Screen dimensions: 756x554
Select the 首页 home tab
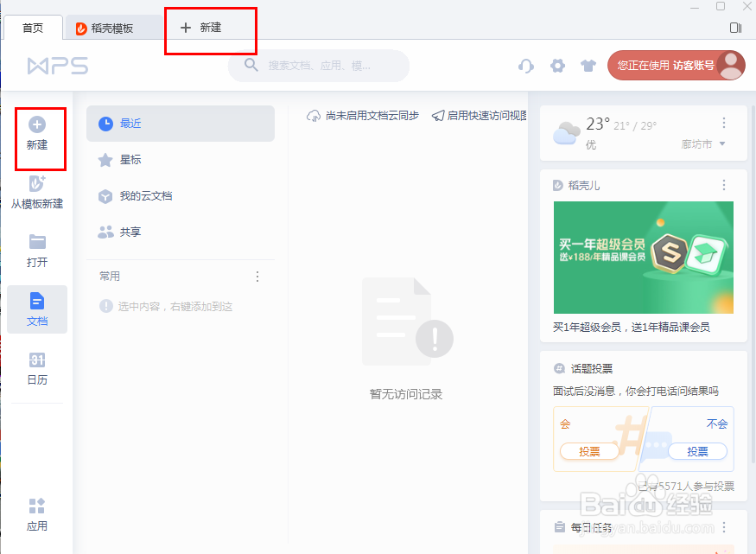point(33,27)
